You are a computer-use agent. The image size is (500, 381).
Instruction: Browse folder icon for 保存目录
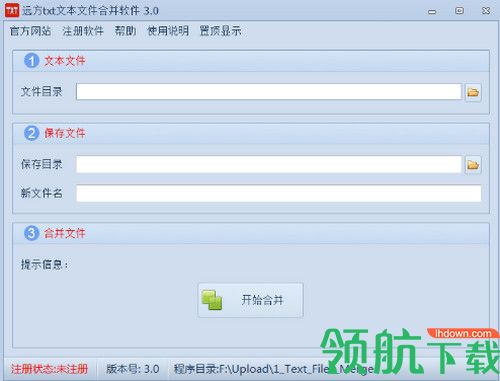point(473,165)
